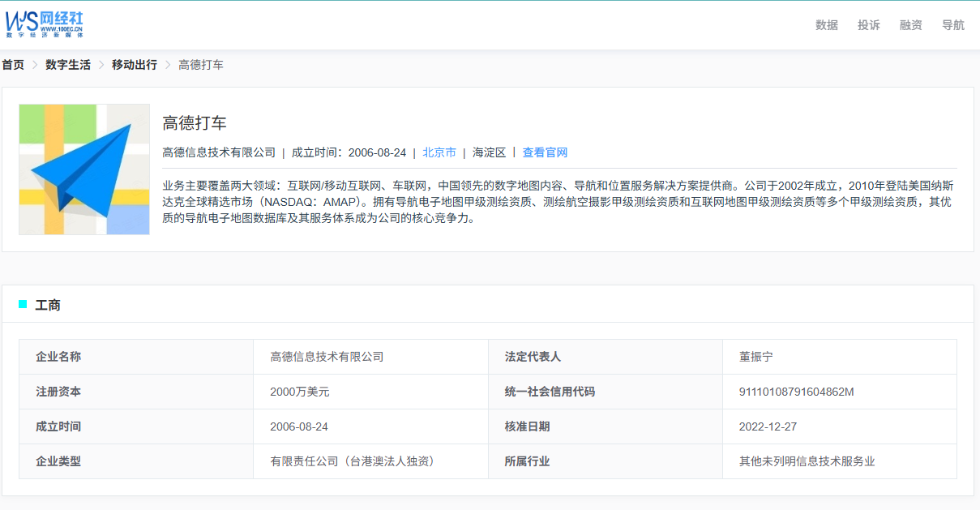
Task: Click the business description paragraph
Action: 559,201
